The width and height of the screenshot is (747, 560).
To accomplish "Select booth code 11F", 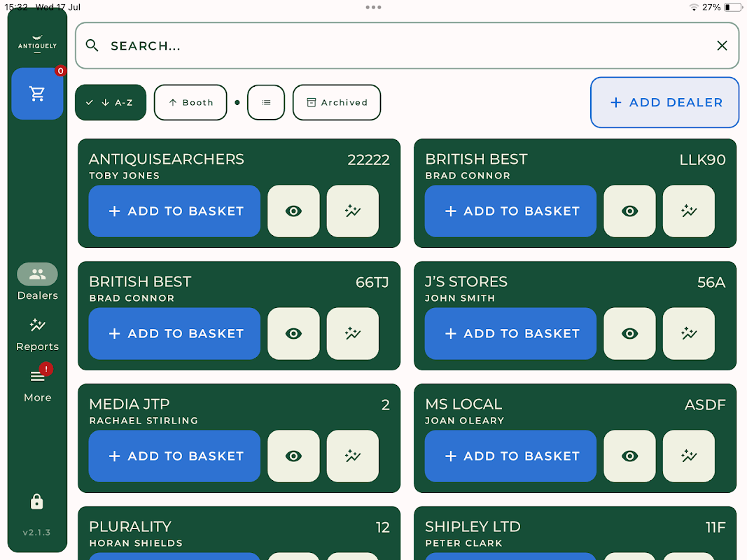I will click(715, 526).
